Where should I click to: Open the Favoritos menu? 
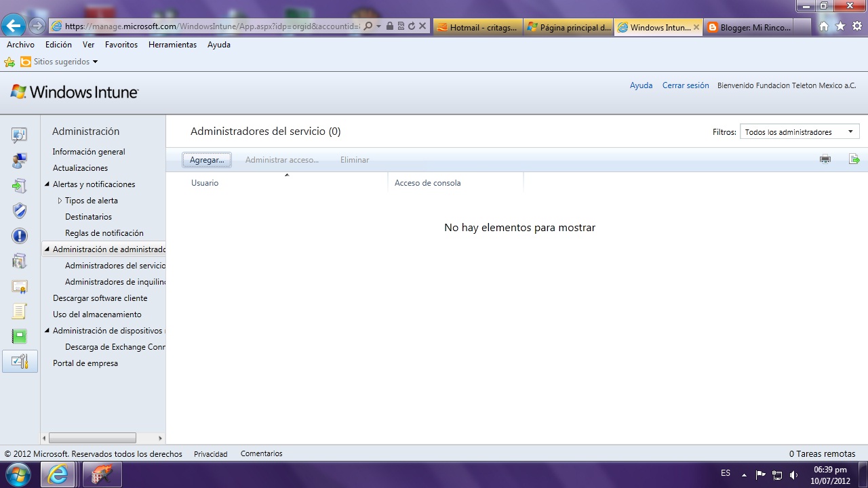121,45
